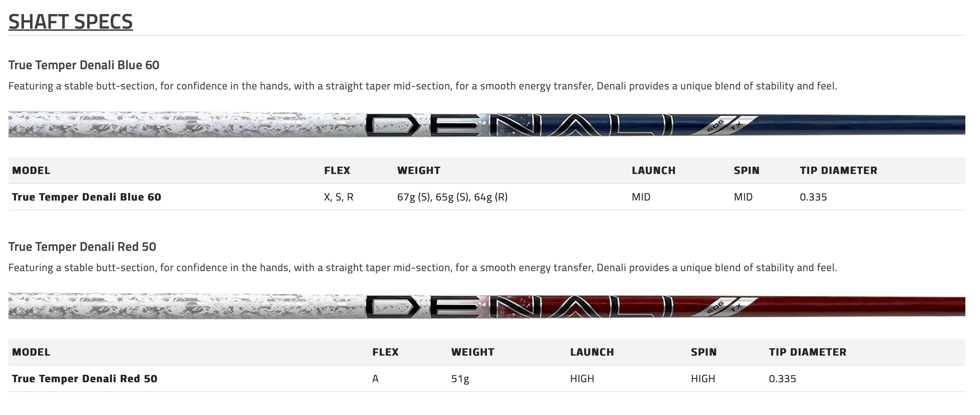
Task: Select the 'X, S, R' flex cell
Action: pyautogui.click(x=338, y=197)
